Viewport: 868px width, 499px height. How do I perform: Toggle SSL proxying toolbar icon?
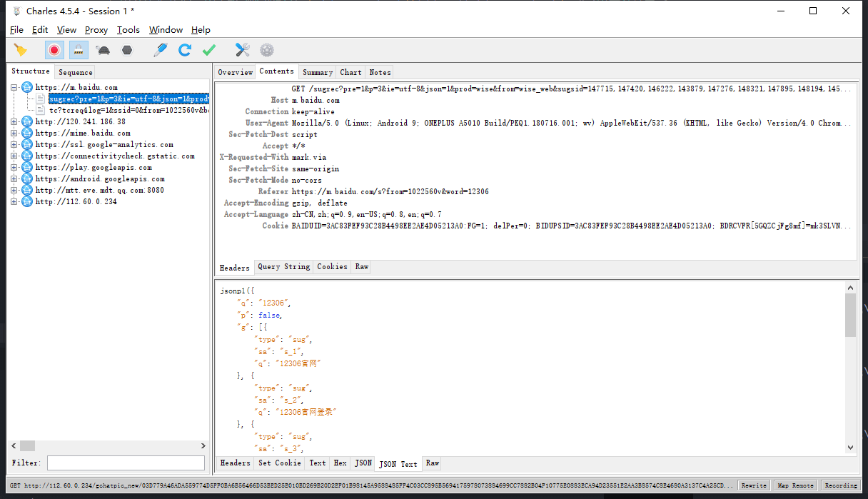click(x=79, y=50)
